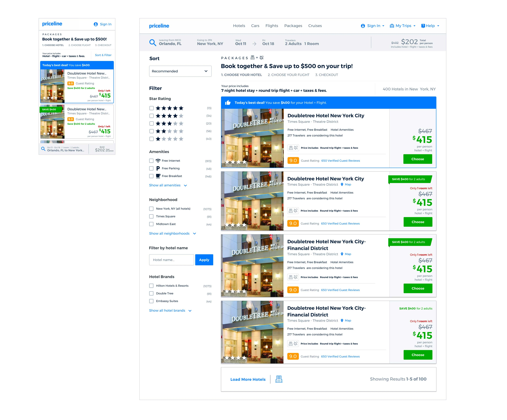Click the 9.0 guest rating badge on the first hotel card
Viewport: 507px width, 420px height.
(293, 161)
